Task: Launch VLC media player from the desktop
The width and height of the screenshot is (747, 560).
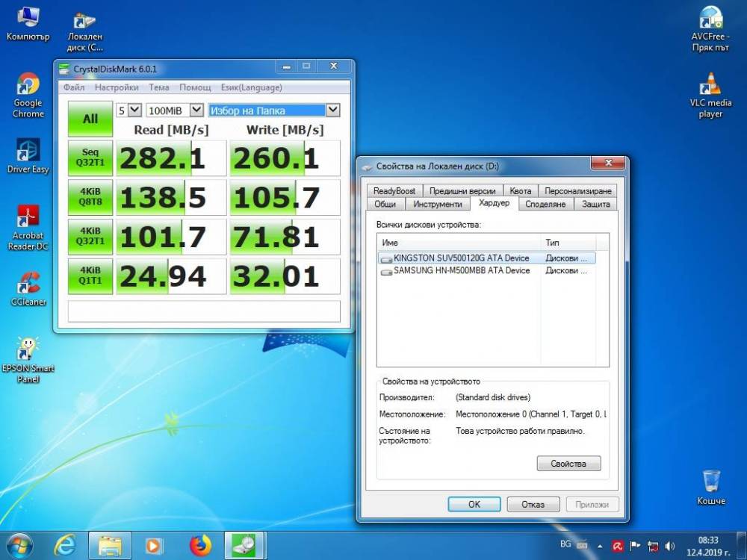Action: point(710,96)
